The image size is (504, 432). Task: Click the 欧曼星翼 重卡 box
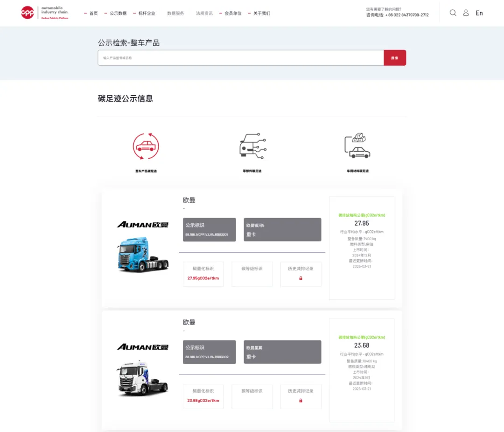tap(282, 352)
